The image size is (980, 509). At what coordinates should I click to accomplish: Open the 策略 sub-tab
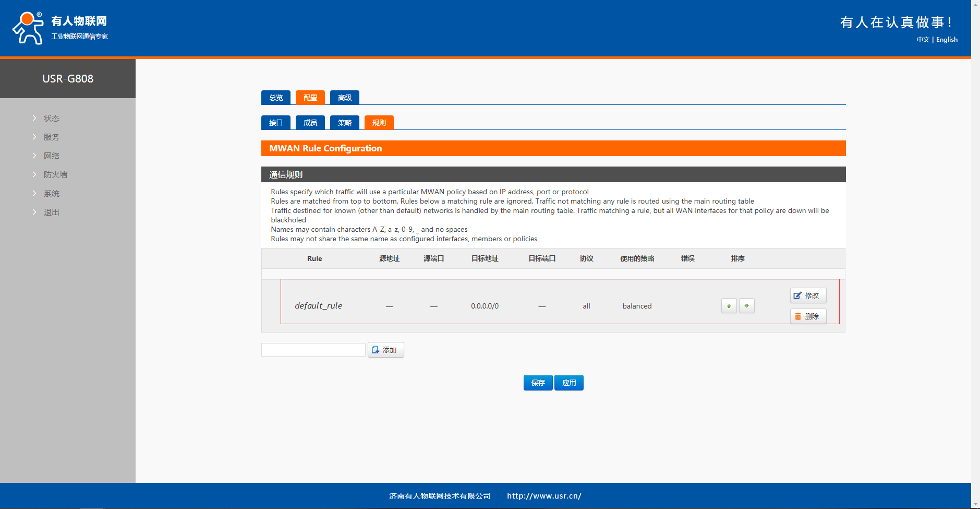tap(344, 123)
